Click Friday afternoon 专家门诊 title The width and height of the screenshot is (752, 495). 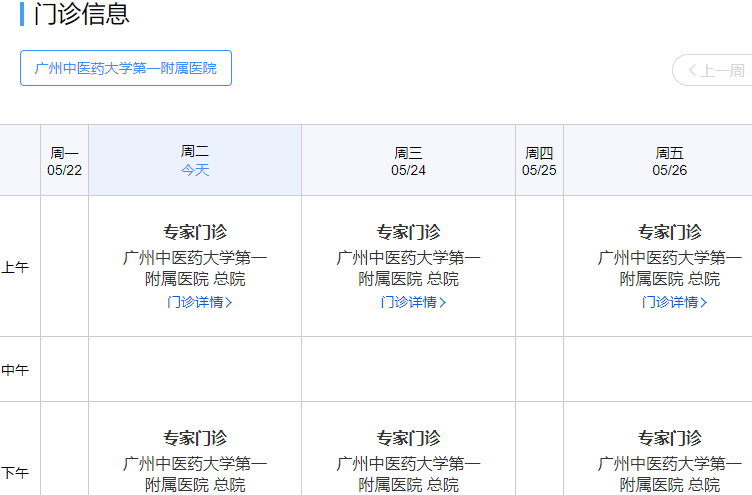point(670,438)
